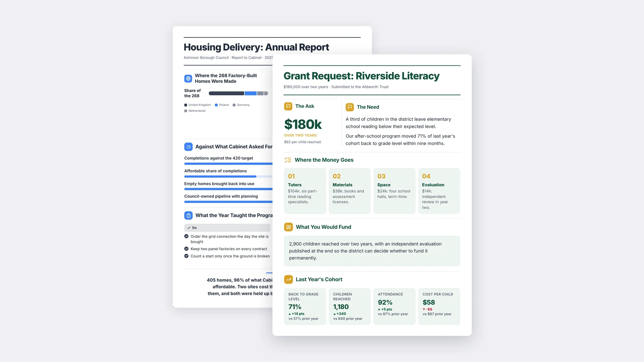Viewport: 644px width, 362px height.
Task: Click the Affordable share of completions progress bar
Action: (228, 177)
